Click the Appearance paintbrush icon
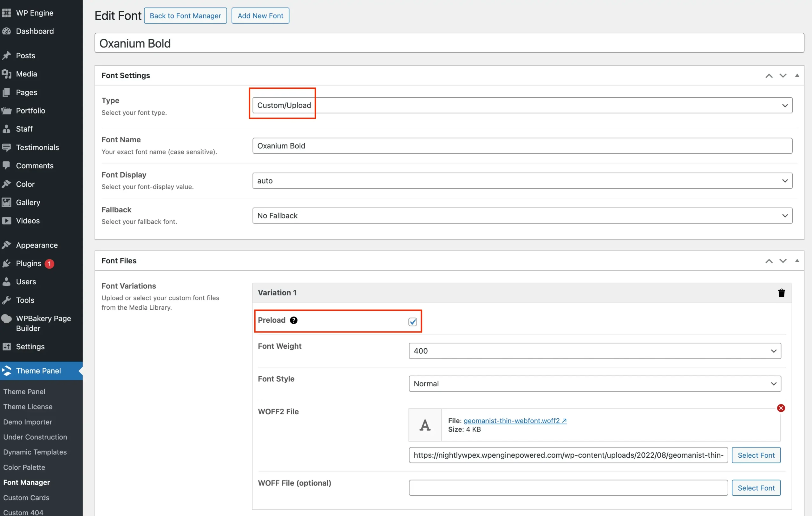The height and width of the screenshot is (516, 812). coord(6,245)
